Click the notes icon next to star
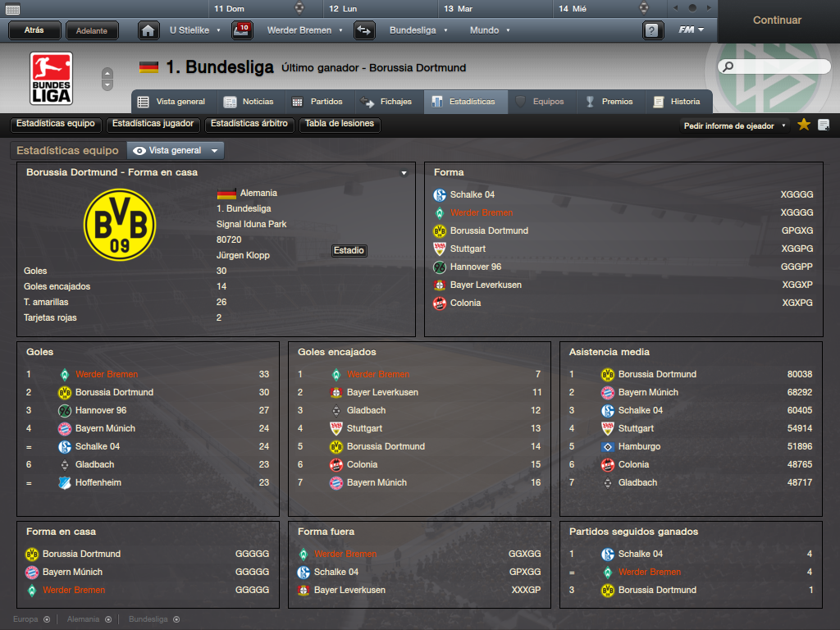Screen dimensions: 840x630 tap(824, 125)
